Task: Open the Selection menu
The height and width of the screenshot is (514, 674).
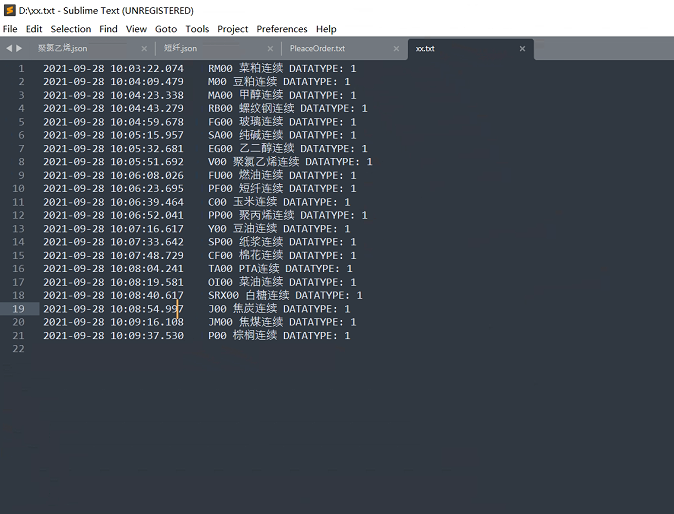Action: click(71, 29)
